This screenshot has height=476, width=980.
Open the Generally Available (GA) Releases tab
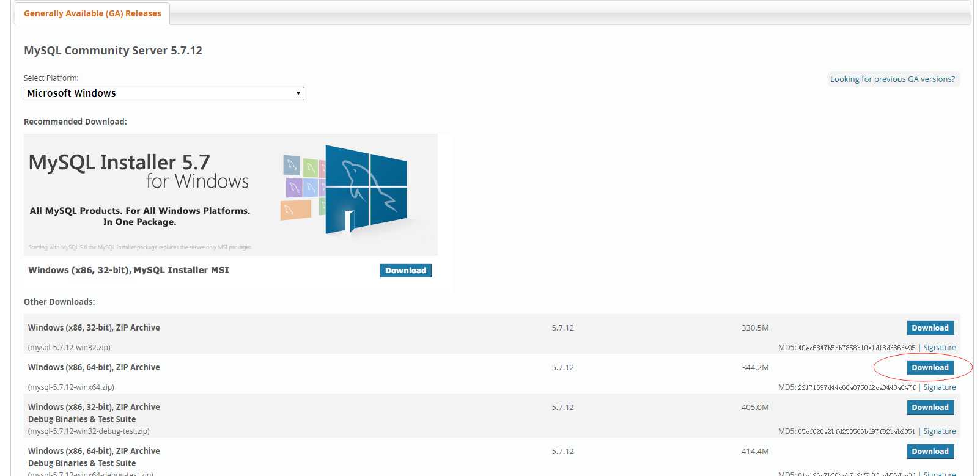pos(92,13)
